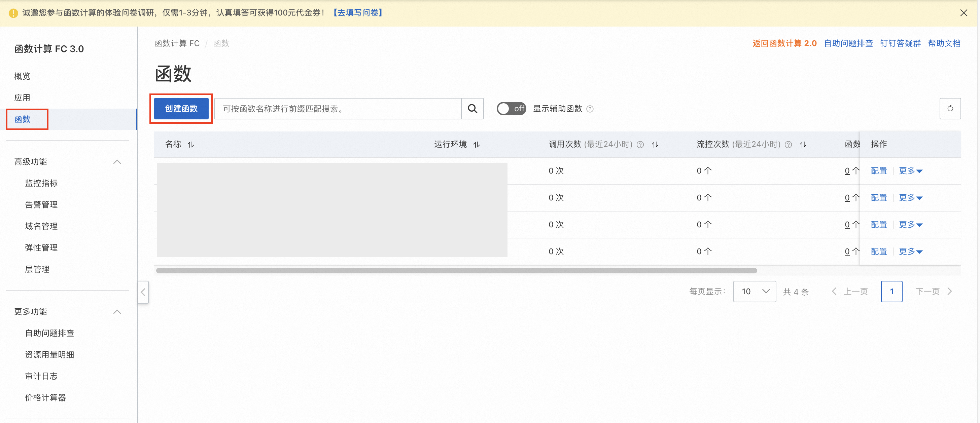Screen dimensions: 980x423
Task: Click 函数计算 FC breadcrumb
Action: pyautogui.click(x=177, y=43)
